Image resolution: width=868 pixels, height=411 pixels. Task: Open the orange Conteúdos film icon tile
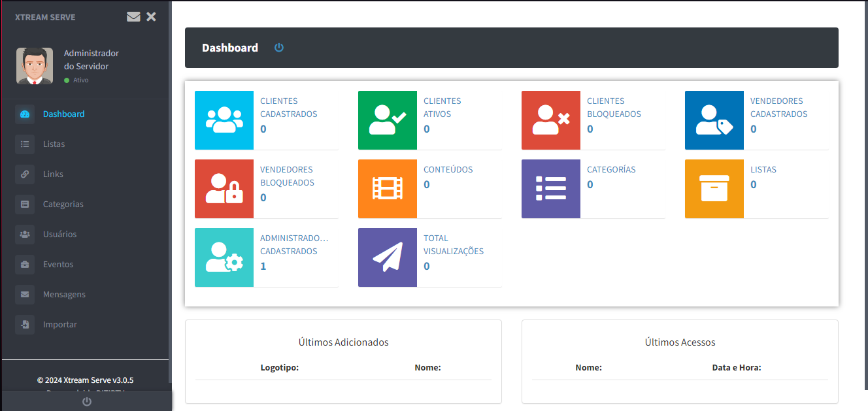[388, 189]
